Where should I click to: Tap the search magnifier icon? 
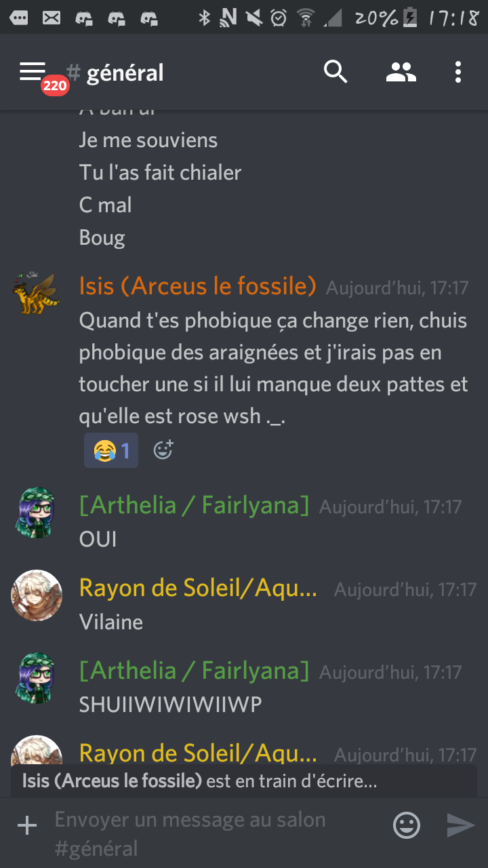(335, 71)
